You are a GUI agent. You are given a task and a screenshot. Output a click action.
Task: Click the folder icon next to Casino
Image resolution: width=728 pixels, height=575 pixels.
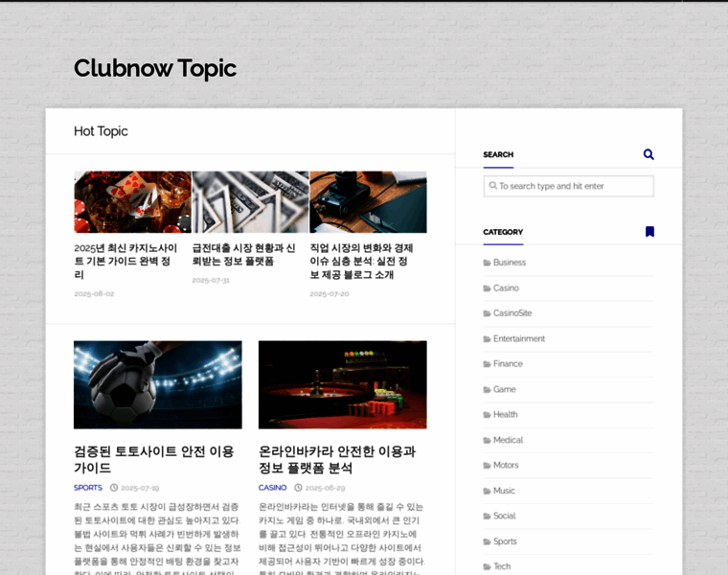click(487, 288)
